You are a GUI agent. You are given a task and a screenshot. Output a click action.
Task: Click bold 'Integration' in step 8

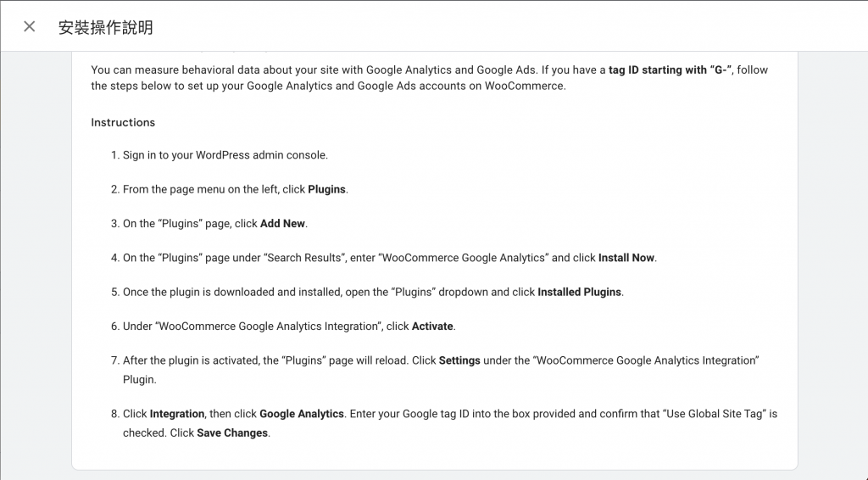pos(177,414)
